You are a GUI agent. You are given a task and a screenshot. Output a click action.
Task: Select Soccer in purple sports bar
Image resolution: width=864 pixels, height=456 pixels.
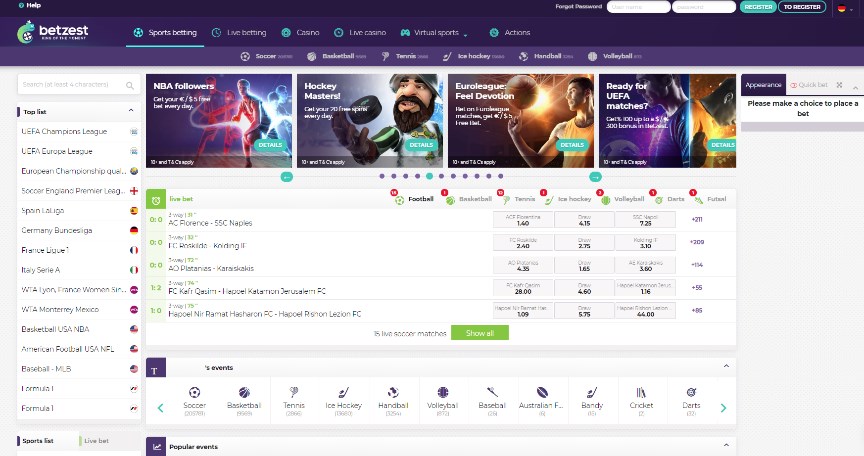266,56
